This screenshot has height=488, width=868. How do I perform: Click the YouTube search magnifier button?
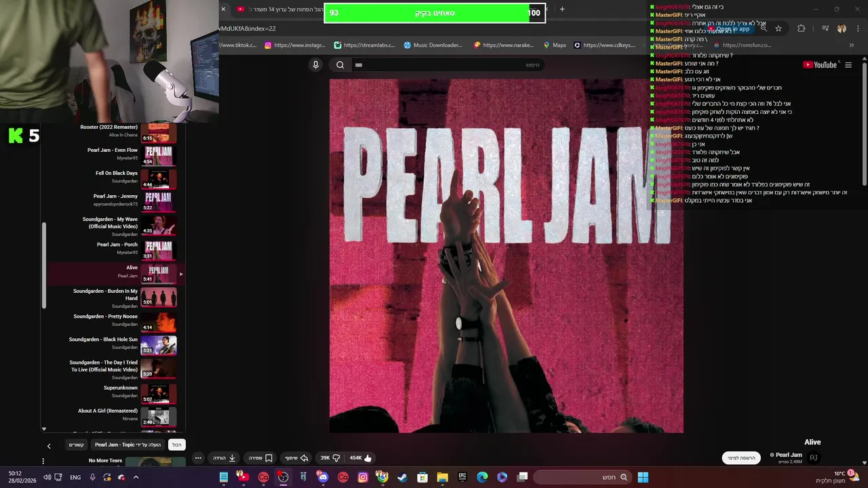point(340,65)
